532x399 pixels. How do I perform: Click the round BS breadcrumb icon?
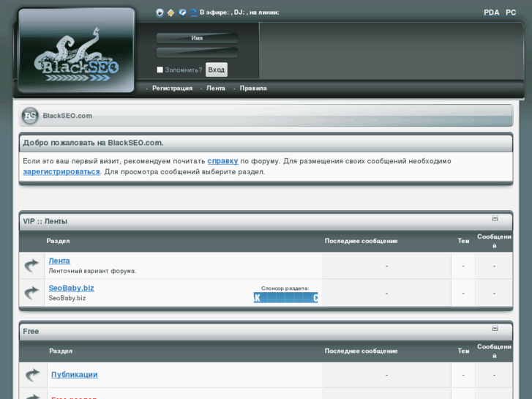click(x=30, y=116)
